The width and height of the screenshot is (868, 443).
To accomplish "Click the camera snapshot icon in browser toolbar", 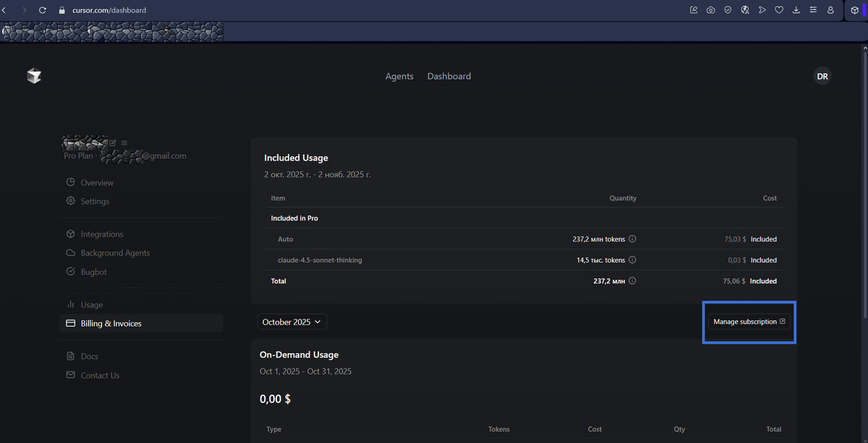I will (711, 10).
